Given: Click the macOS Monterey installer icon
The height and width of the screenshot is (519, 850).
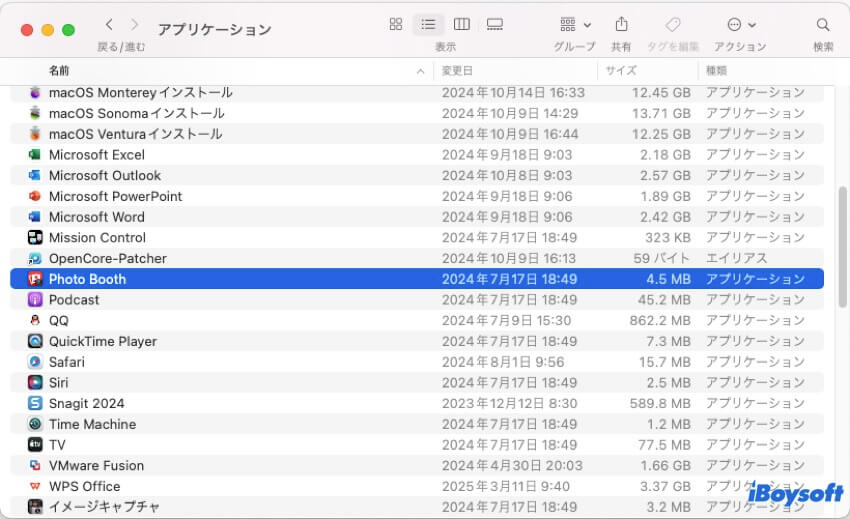Looking at the screenshot, I should (x=35, y=93).
